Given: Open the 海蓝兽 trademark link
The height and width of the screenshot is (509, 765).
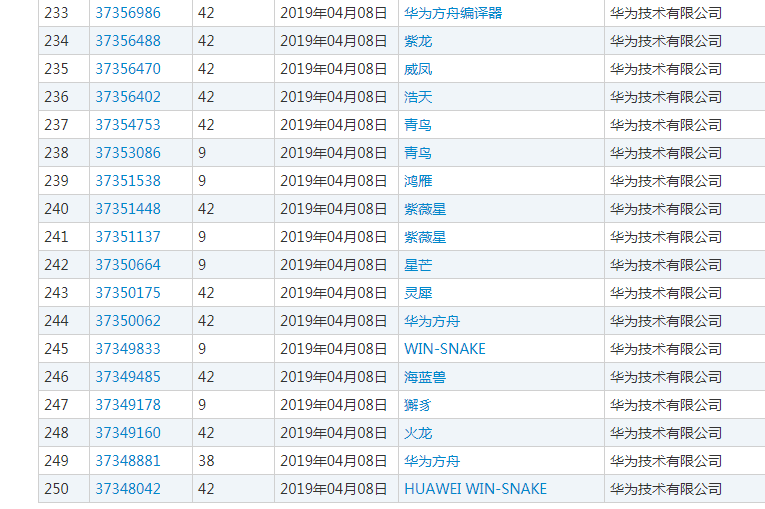Looking at the screenshot, I should pos(425,377).
